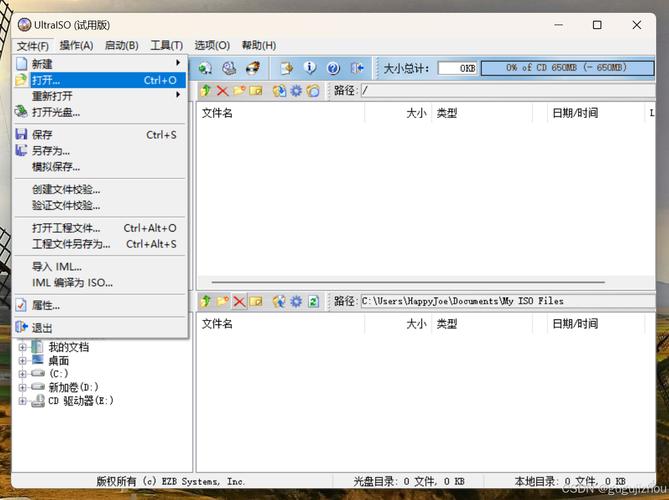
Task: Open help with the question mark icon
Action: (333, 68)
